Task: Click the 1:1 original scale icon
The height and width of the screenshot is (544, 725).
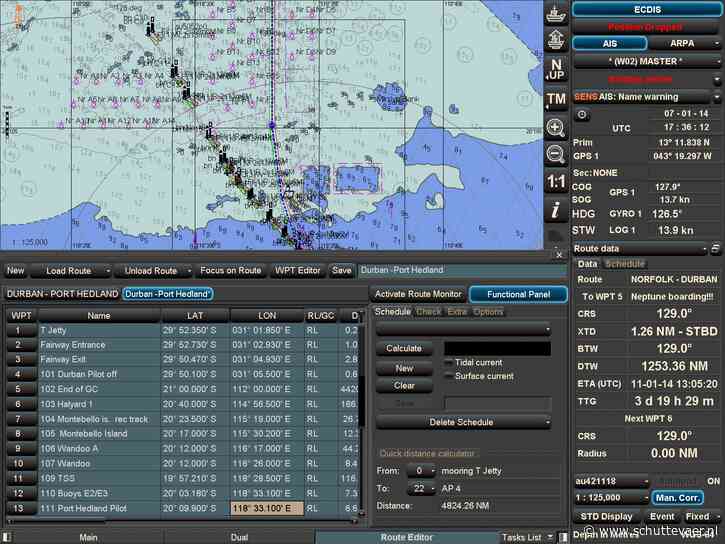Action: click(556, 182)
